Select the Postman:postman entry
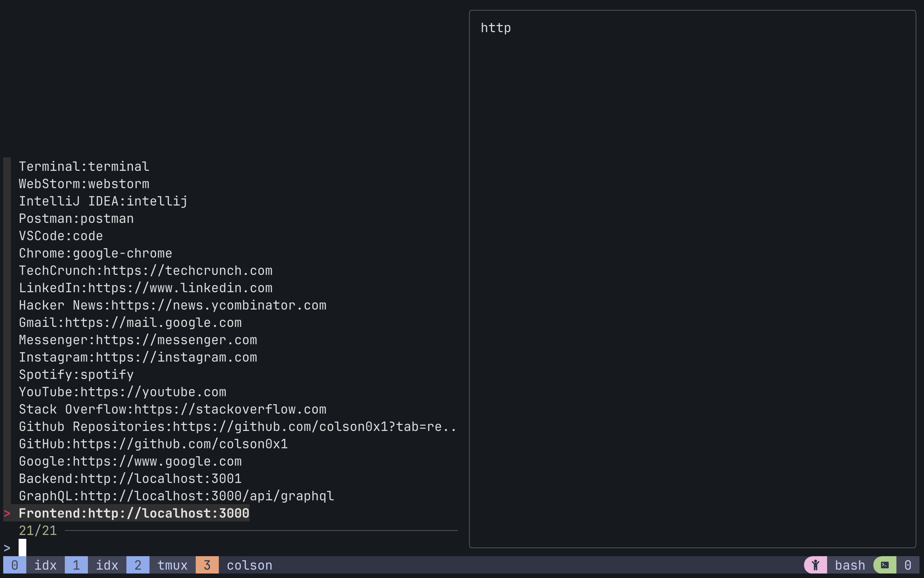Screen dimensions: 924x578 click(x=76, y=218)
